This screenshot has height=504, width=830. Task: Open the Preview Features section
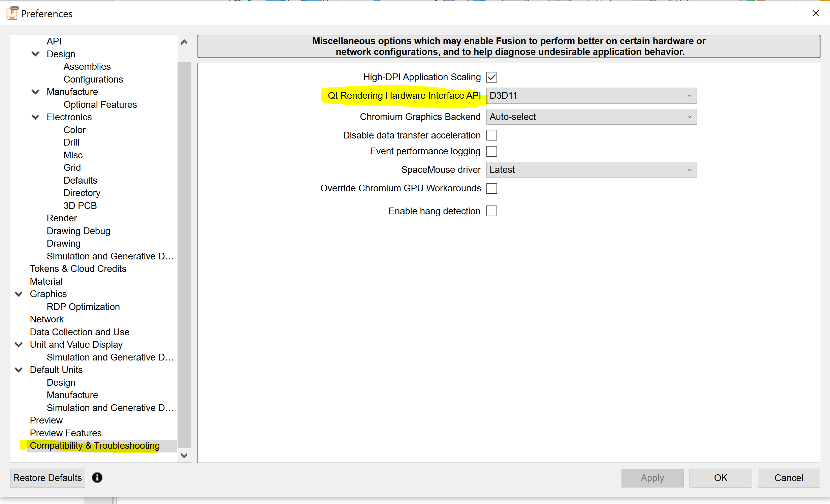point(66,433)
